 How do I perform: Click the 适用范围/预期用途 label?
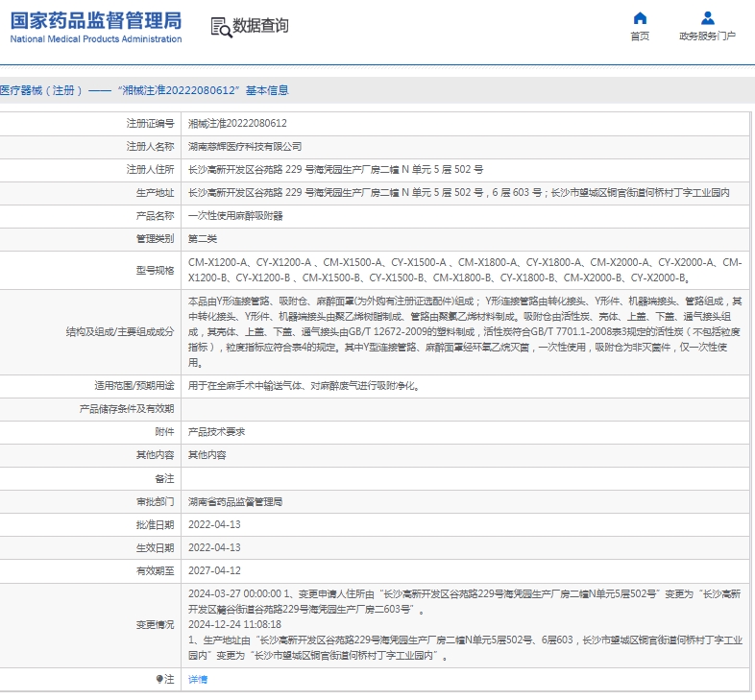pyautogui.click(x=134, y=386)
